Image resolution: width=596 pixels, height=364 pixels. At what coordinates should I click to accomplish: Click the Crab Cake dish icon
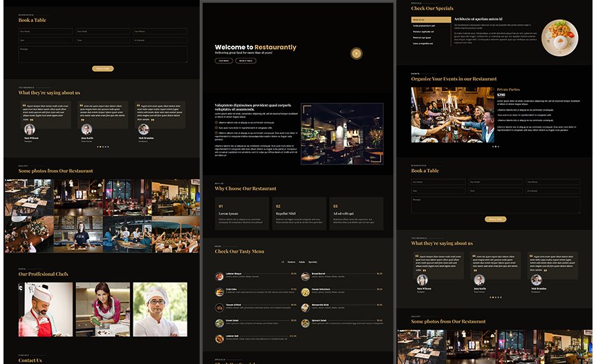[x=219, y=292]
